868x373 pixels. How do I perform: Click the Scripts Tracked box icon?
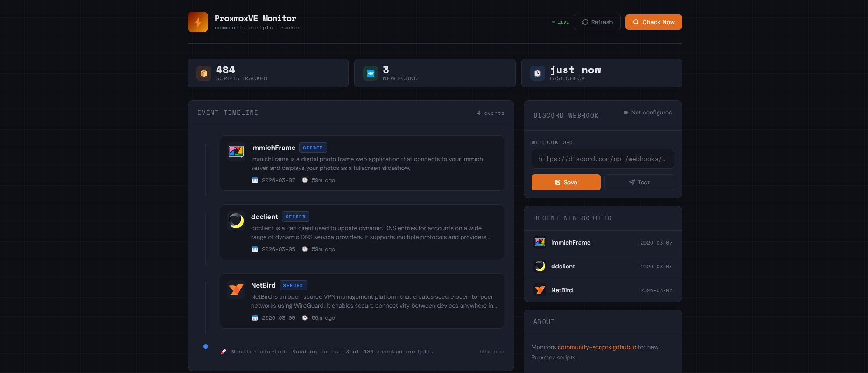(x=204, y=73)
